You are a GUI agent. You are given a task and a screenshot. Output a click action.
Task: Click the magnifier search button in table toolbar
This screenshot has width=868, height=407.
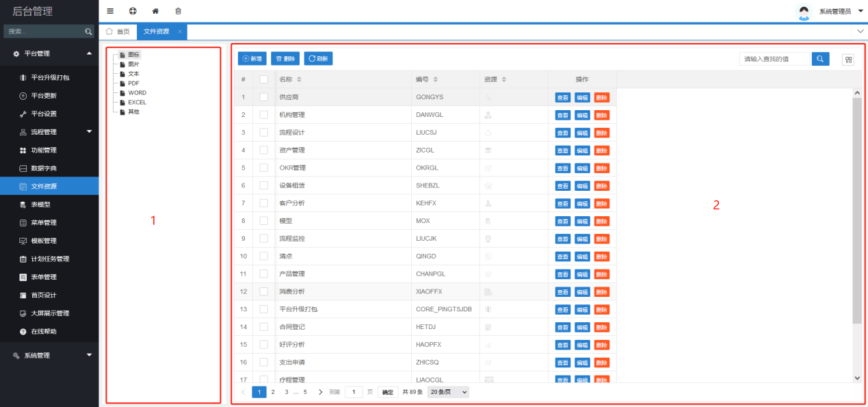click(821, 59)
